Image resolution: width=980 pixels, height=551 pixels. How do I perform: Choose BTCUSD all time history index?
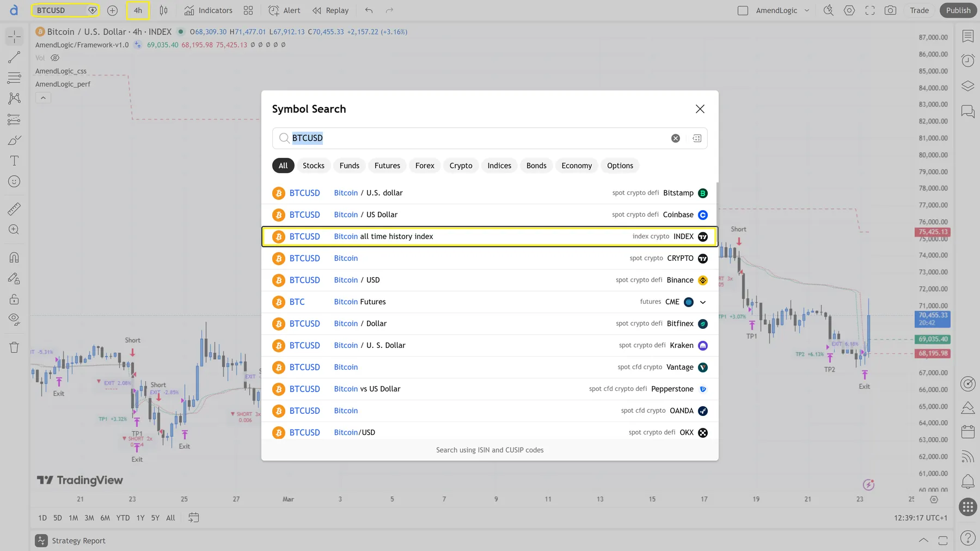click(x=489, y=237)
